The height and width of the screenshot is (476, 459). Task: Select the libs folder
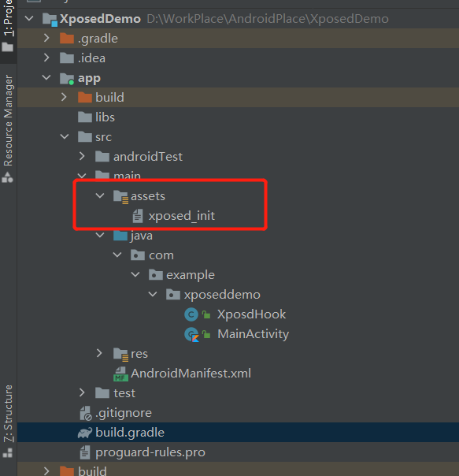105,117
